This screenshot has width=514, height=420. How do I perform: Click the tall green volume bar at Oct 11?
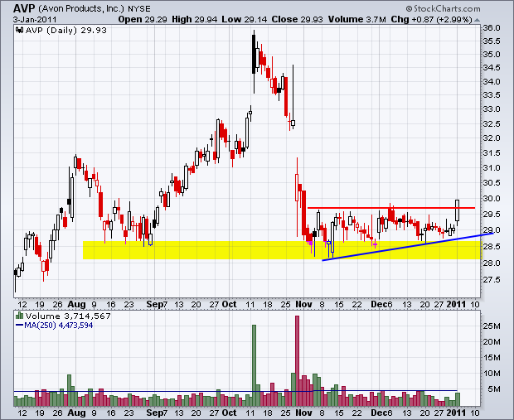tap(254, 365)
